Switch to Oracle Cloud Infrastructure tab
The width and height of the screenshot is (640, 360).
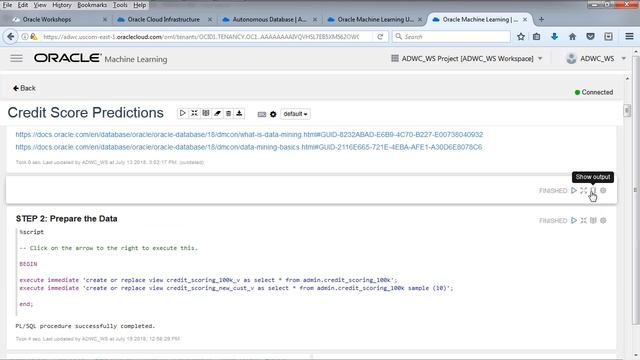(164, 20)
